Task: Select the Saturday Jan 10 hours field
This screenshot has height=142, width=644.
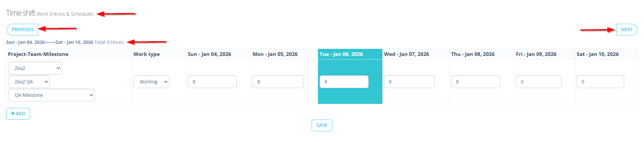Action: 600,82
